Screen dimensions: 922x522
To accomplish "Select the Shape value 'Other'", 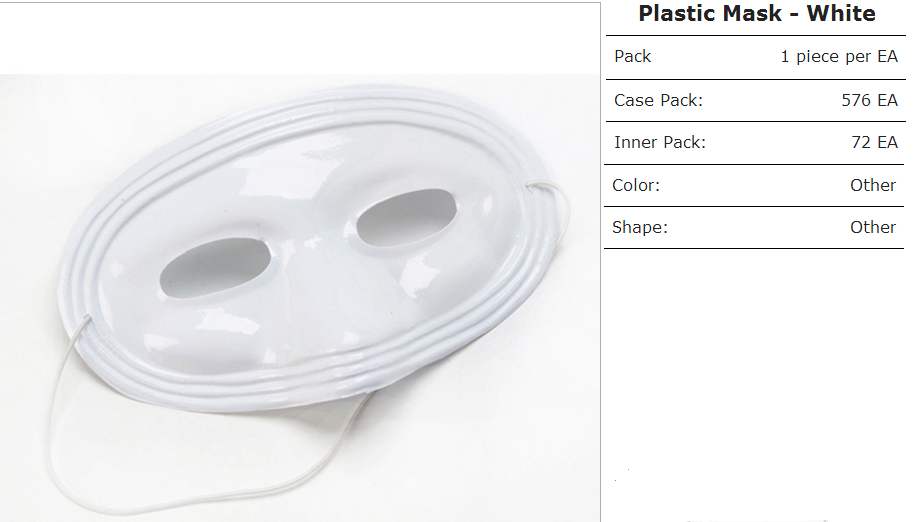I will point(873,227).
